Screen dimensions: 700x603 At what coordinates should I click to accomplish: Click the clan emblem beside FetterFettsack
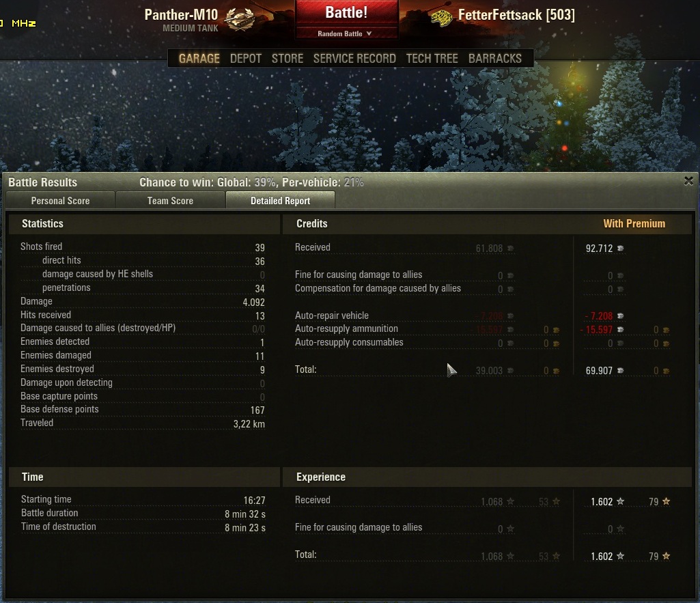(442, 18)
